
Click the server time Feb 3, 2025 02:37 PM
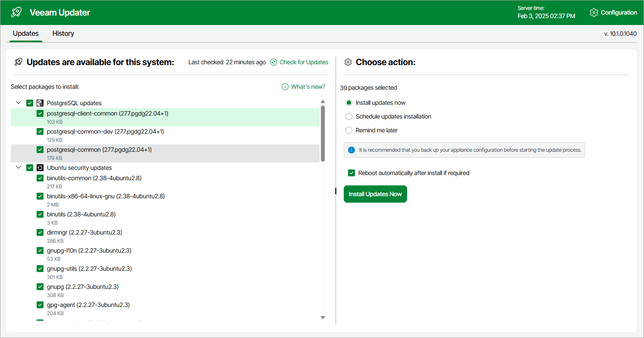click(546, 16)
